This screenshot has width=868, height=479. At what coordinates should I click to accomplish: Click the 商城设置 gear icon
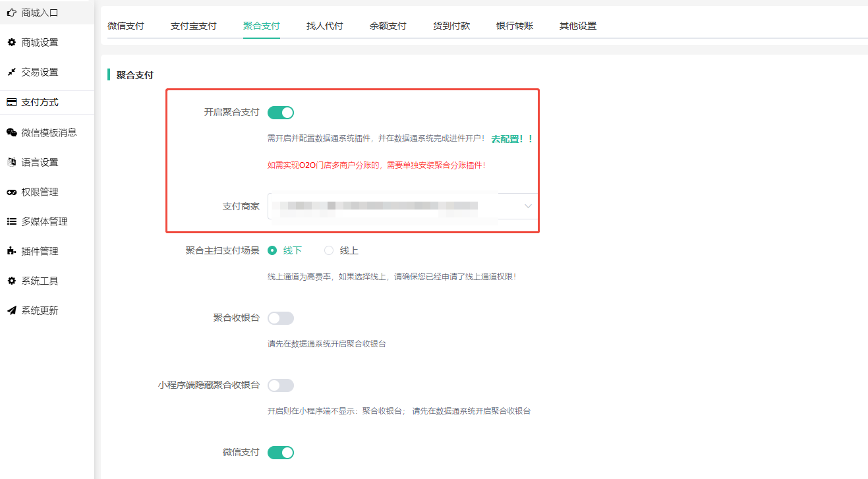pos(11,42)
